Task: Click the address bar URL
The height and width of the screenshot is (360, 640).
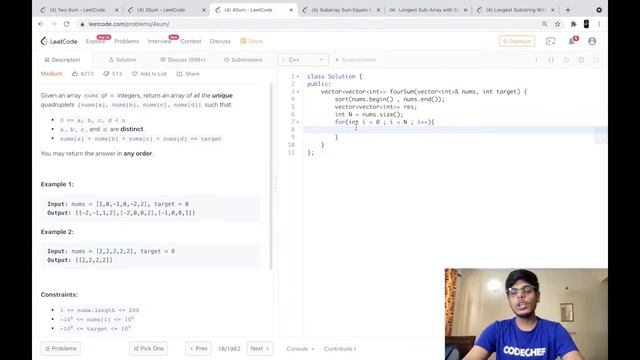Action: coord(129,24)
